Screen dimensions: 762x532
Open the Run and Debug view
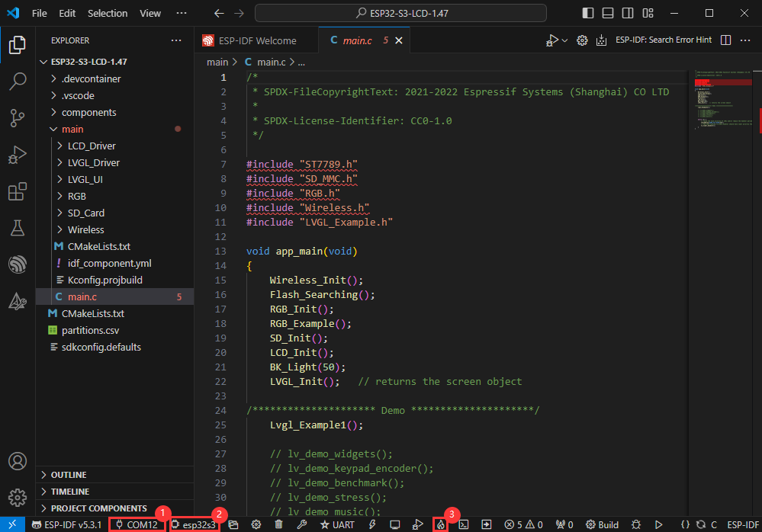(17, 155)
